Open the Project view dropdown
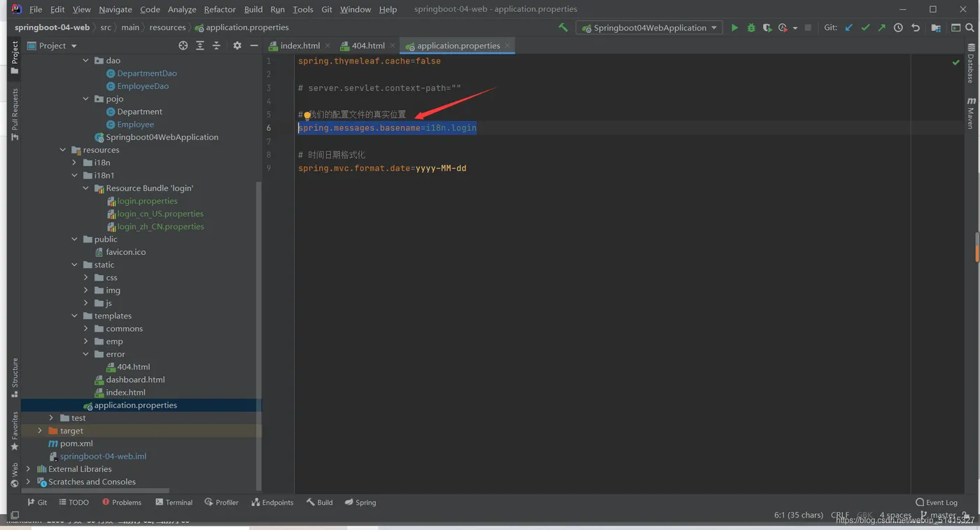The image size is (980, 530). (52, 46)
